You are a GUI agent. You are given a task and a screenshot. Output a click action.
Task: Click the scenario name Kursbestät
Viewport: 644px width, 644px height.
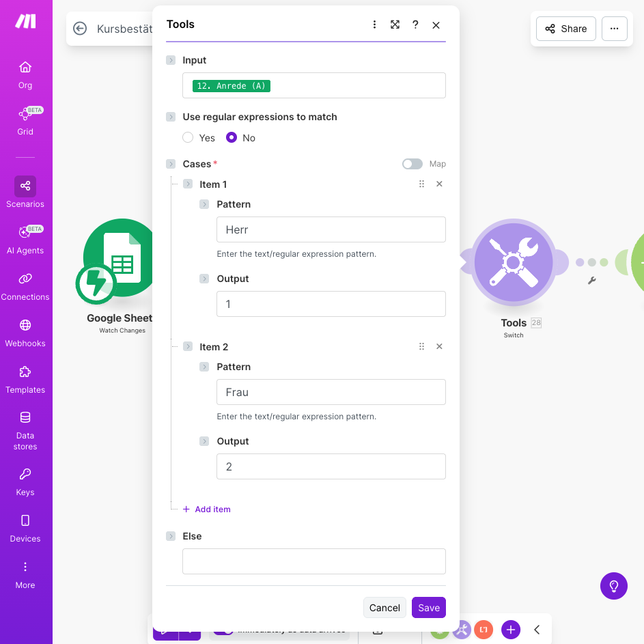(124, 29)
